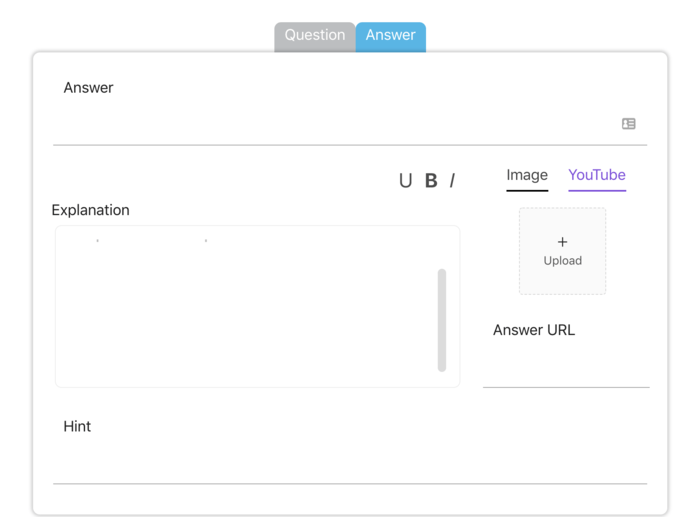Focus the Answer text input field
700x517 pixels.
(330, 125)
